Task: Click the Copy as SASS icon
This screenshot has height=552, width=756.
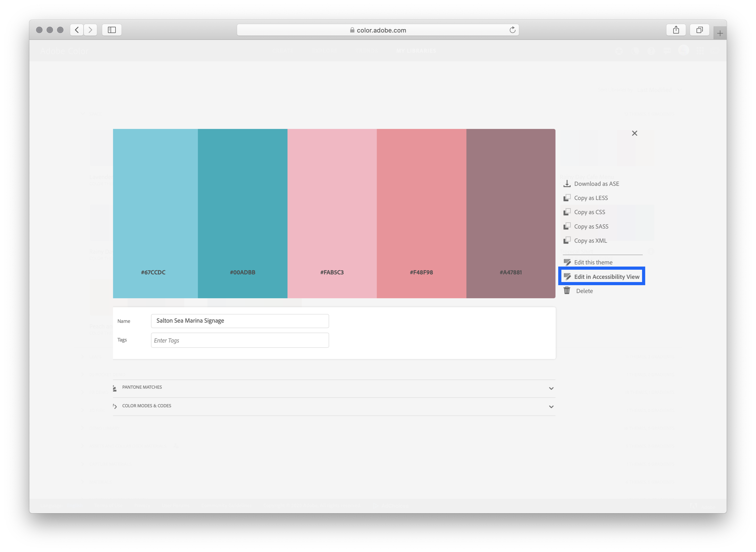Action: pos(566,226)
